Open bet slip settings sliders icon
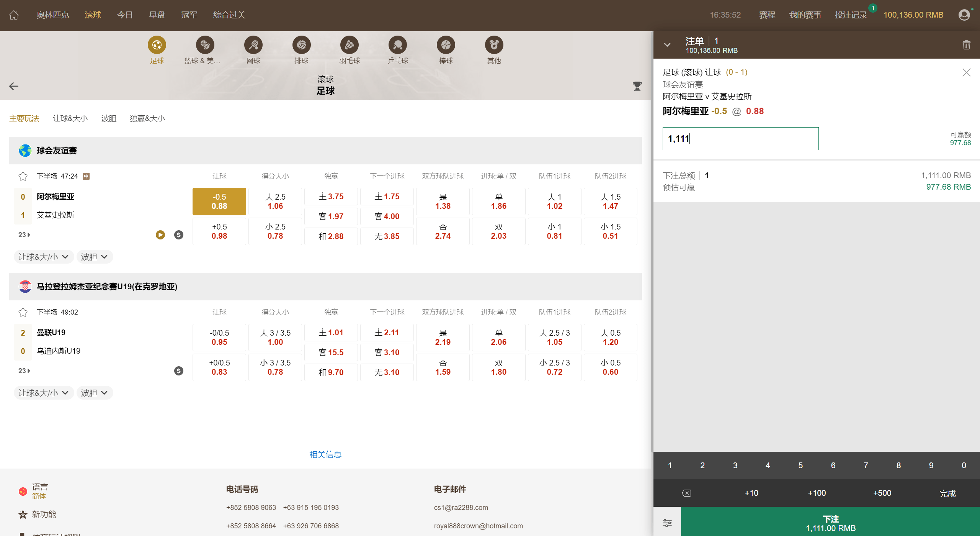This screenshot has width=980, height=536. tap(667, 523)
